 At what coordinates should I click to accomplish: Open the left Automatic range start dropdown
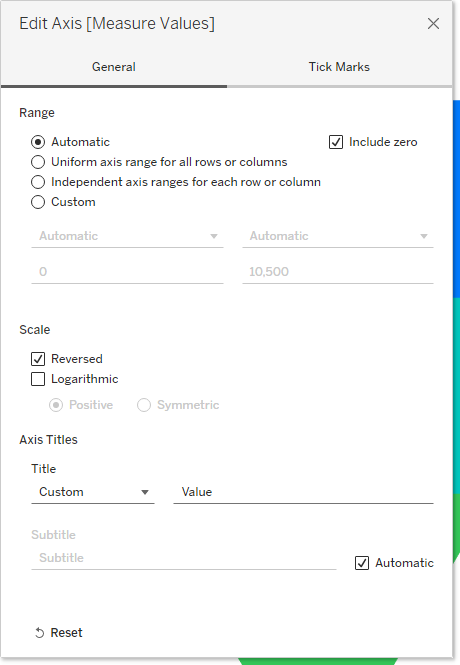pos(127,236)
